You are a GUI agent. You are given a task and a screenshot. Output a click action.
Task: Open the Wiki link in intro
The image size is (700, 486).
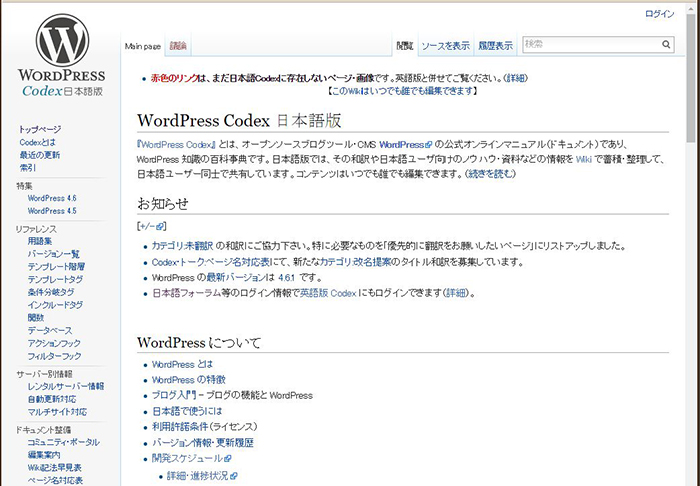tap(583, 159)
